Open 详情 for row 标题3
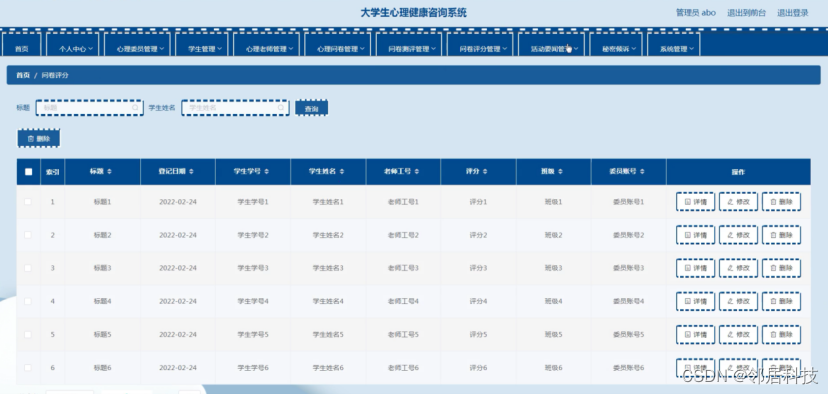 [x=695, y=268]
